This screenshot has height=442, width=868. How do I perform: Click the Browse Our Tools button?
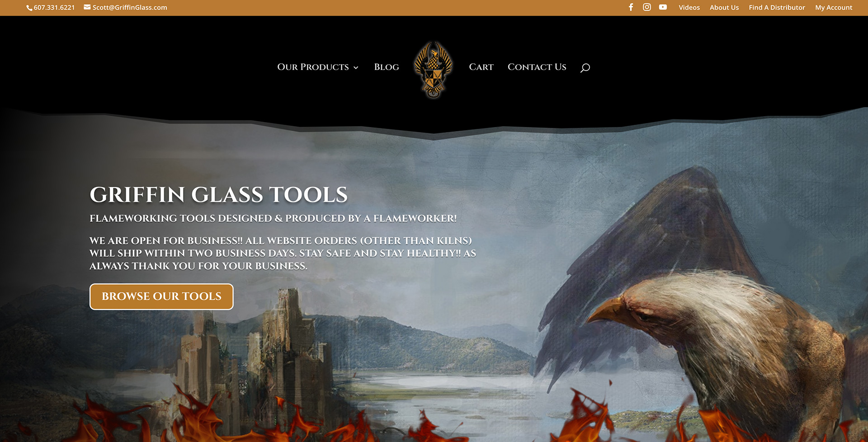click(x=161, y=296)
